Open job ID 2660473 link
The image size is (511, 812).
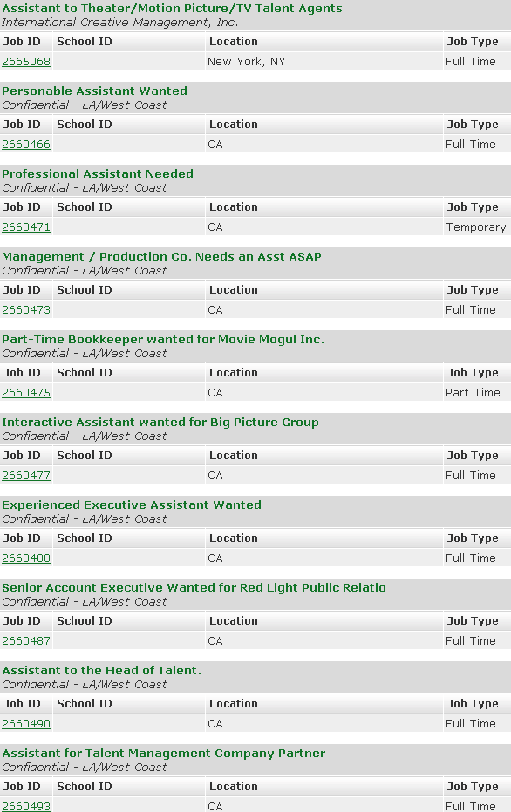pyautogui.click(x=26, y=310)
